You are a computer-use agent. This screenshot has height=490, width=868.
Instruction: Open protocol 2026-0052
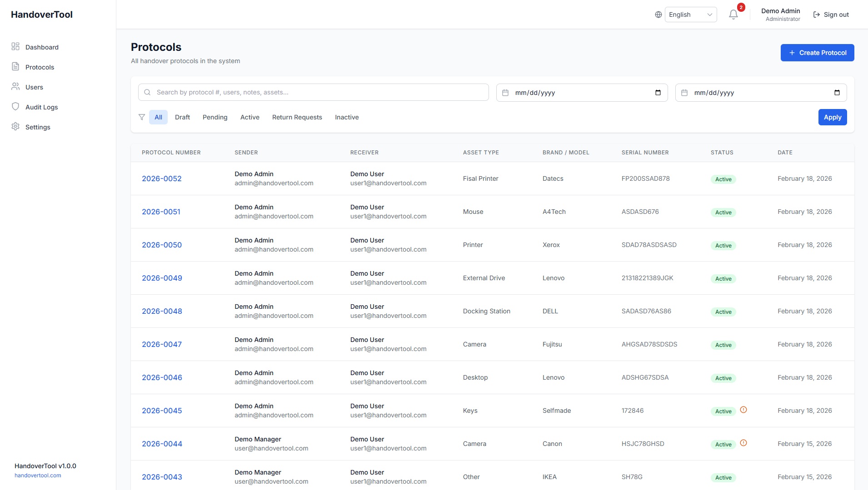click(162, 178)
